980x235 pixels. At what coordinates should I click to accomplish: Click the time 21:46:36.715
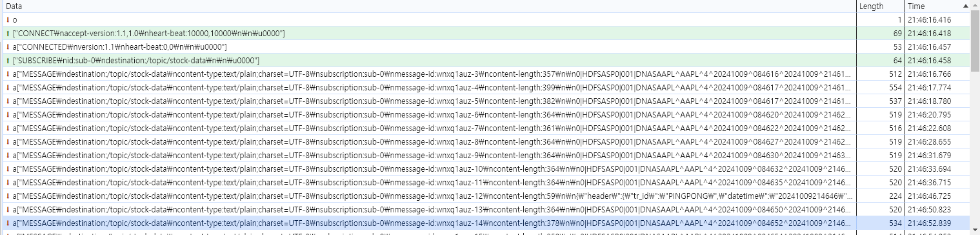tap(930, 182)
